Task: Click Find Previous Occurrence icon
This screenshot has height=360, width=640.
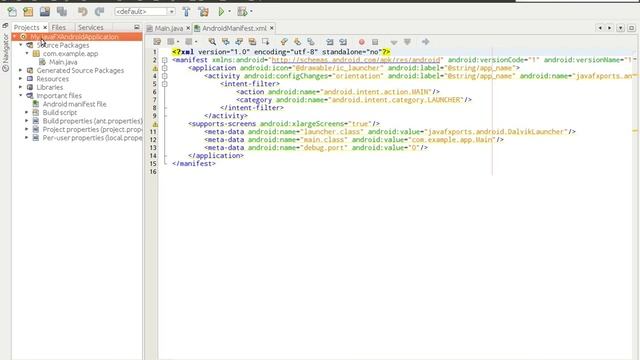Action: pyautogui.click(x=225, y=42)
